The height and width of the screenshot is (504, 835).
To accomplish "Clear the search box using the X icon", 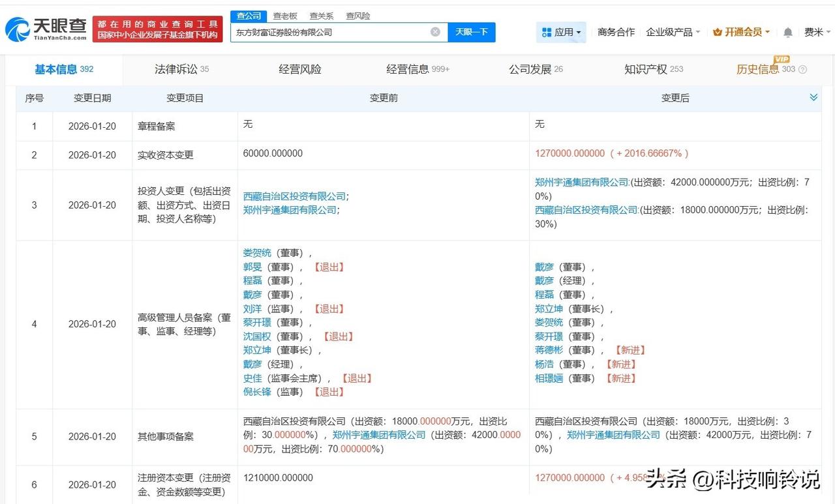I will 434,32.
